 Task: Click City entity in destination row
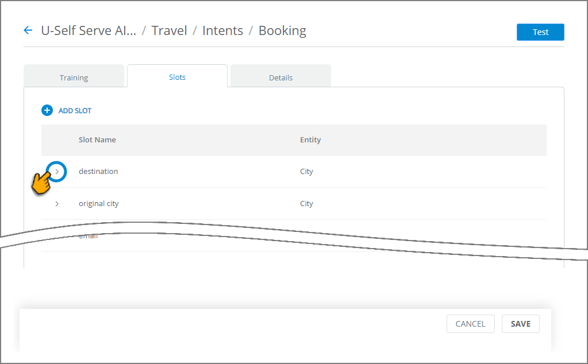pyautogui.click(x=306, y=171)
